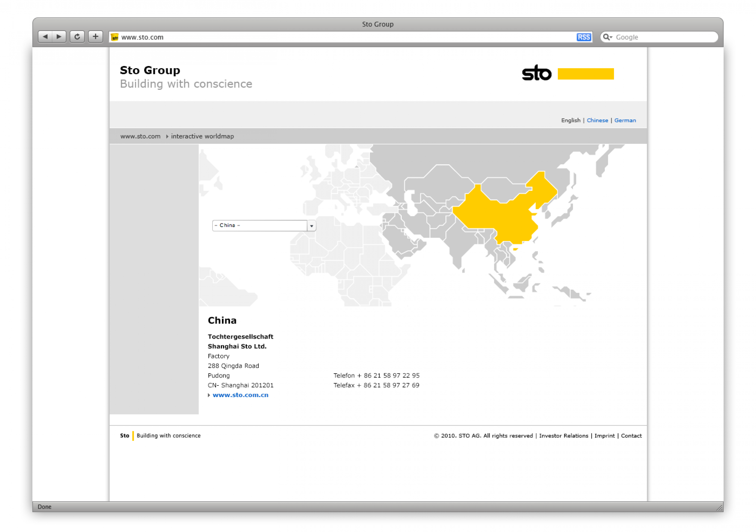This screenshot has width=756, height=532.
Task: Click the www.sto.com breadcrumb link
Action: click(140, 136)
